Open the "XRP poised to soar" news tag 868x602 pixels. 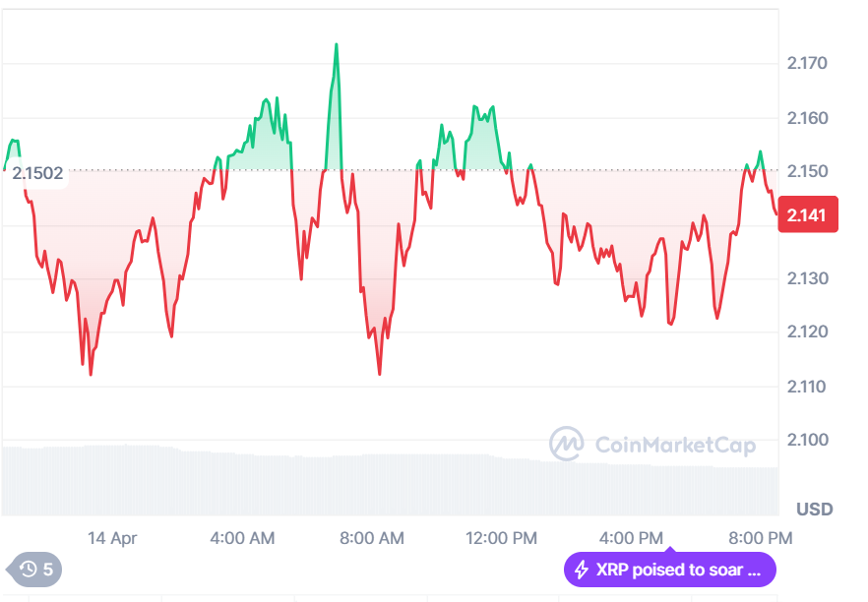[x=669, y=570]
